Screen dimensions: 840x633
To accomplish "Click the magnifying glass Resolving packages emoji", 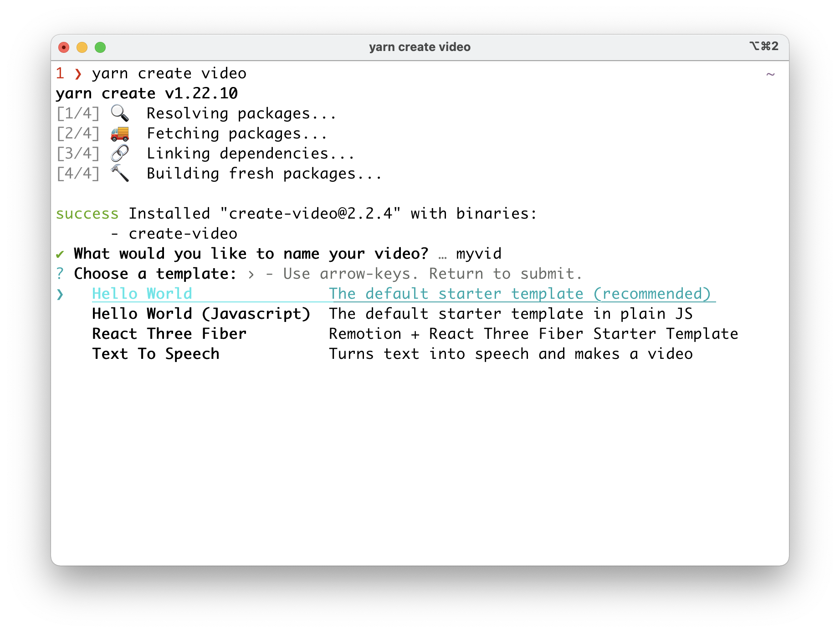I will (x=120, y=113).
